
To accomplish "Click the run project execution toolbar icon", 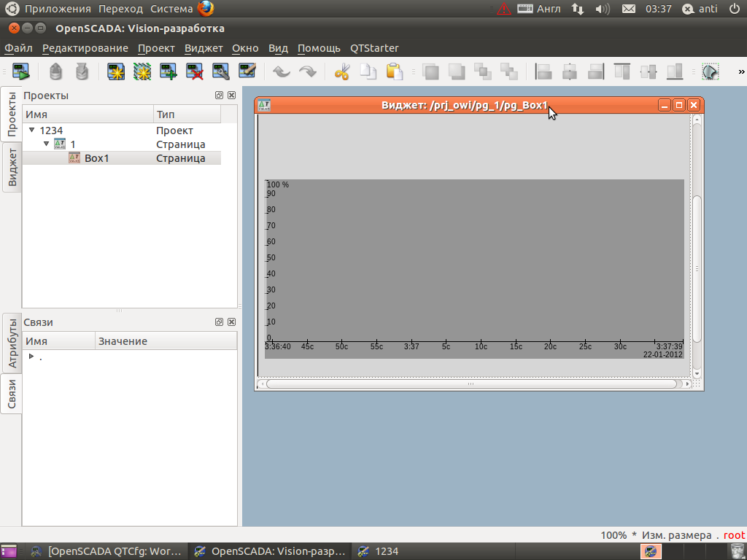I will click(20, 71).
